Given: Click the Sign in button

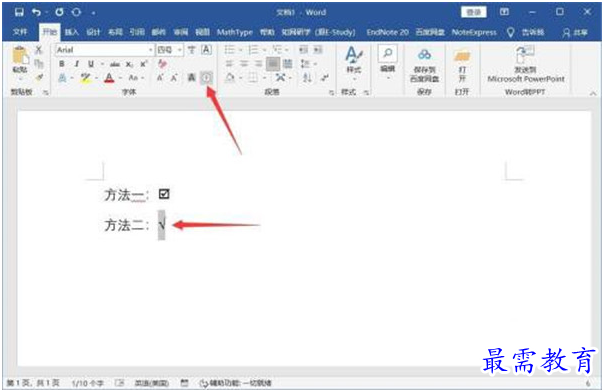Looking at the screenshot, I should (x=474, y=12).
